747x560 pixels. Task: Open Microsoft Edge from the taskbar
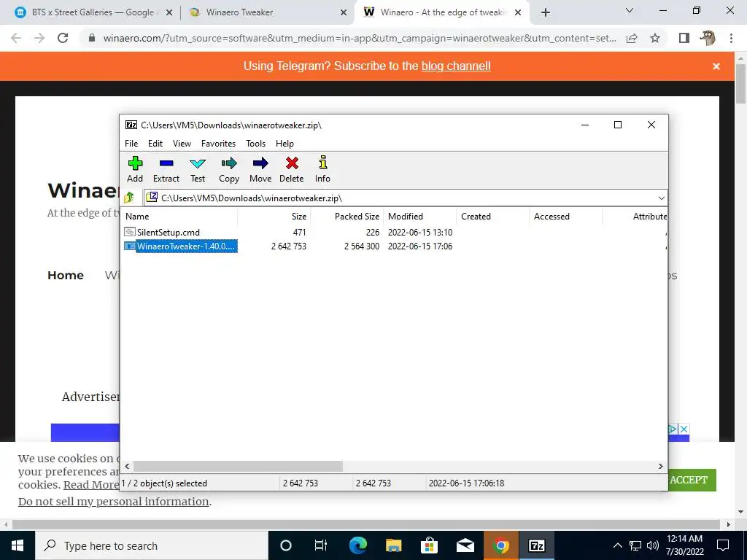click(358, 545)
